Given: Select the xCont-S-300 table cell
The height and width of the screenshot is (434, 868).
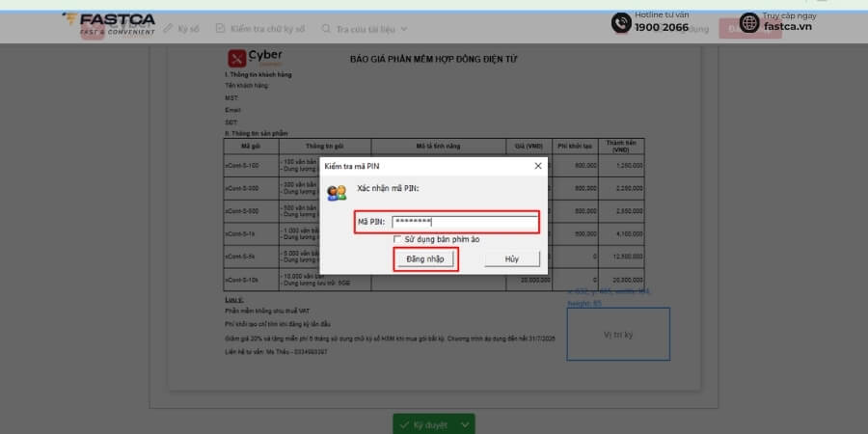Looking at the screenshot, I should [x=252, y=188].
